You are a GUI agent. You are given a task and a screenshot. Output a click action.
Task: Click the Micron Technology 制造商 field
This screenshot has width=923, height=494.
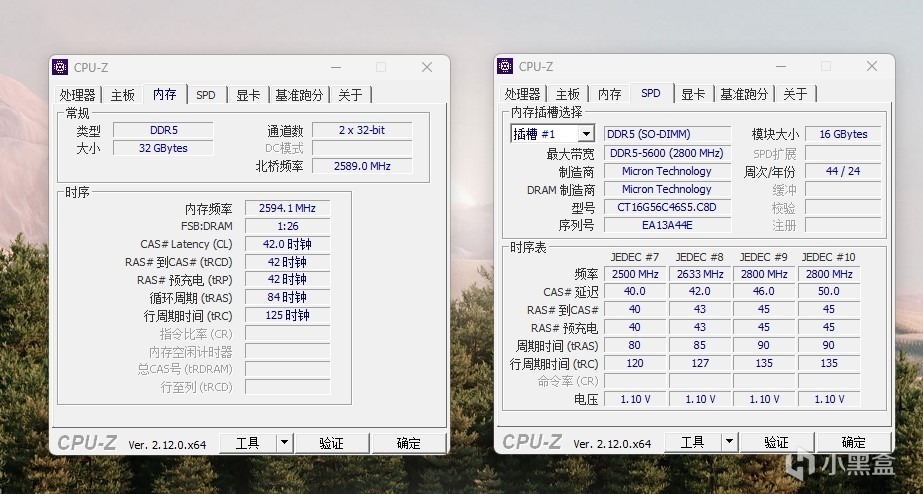click(668, 171)
